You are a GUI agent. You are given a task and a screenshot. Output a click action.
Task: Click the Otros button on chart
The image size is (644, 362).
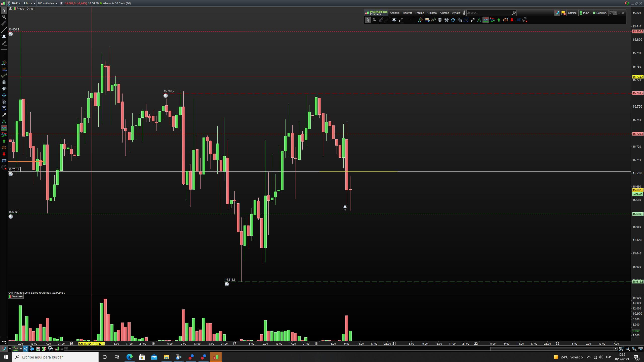coord(30,9)
